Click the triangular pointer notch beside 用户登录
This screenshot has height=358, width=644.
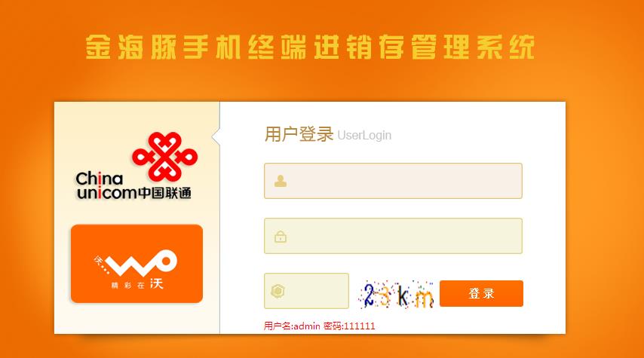216,136
